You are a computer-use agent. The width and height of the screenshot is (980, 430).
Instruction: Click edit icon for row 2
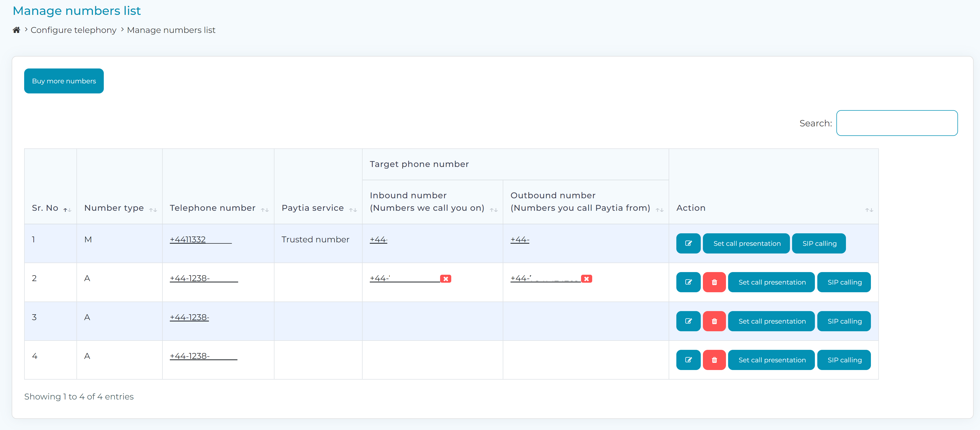688,282
